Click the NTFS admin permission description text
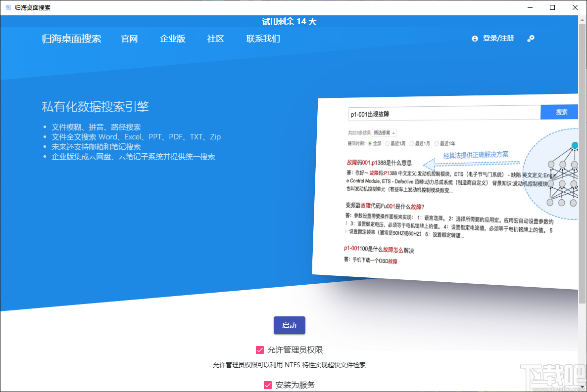Screen dimensions: 587x392 [290, 365]
